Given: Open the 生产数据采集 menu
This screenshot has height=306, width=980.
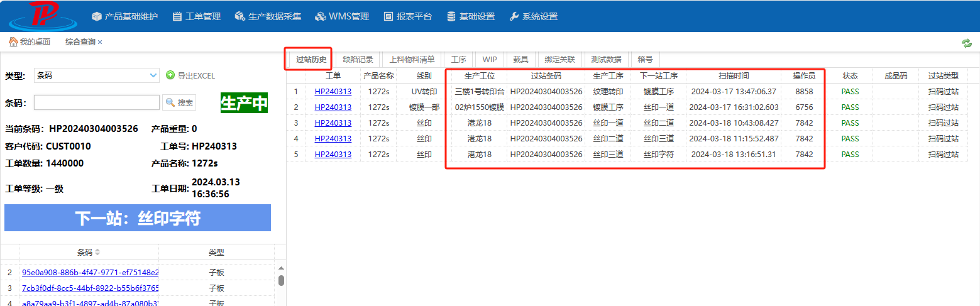Looking at the screenshot, I should coord(268,16).
